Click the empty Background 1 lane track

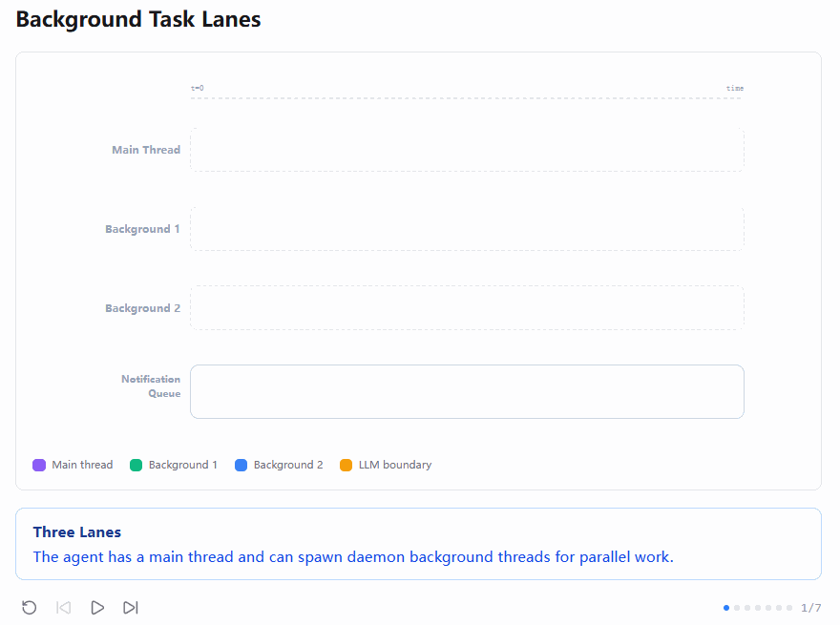click(467, 229)
